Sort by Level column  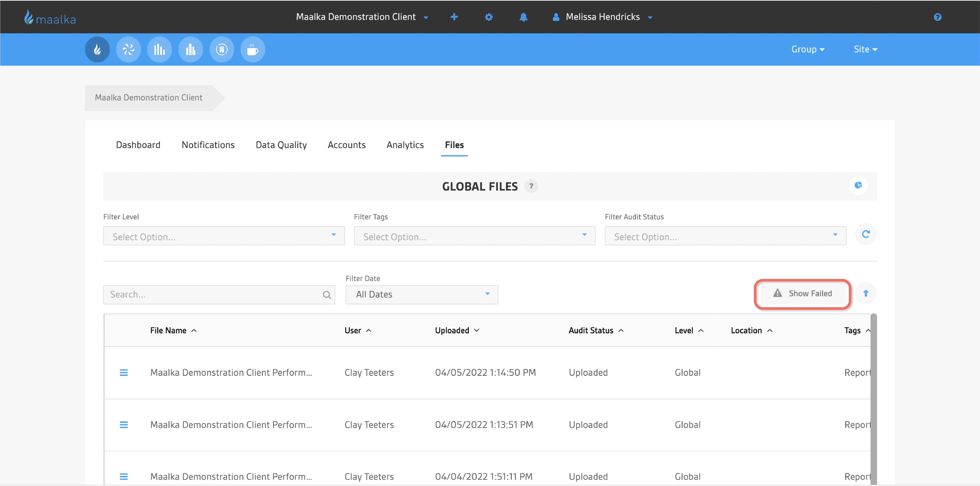pos(689,331)
